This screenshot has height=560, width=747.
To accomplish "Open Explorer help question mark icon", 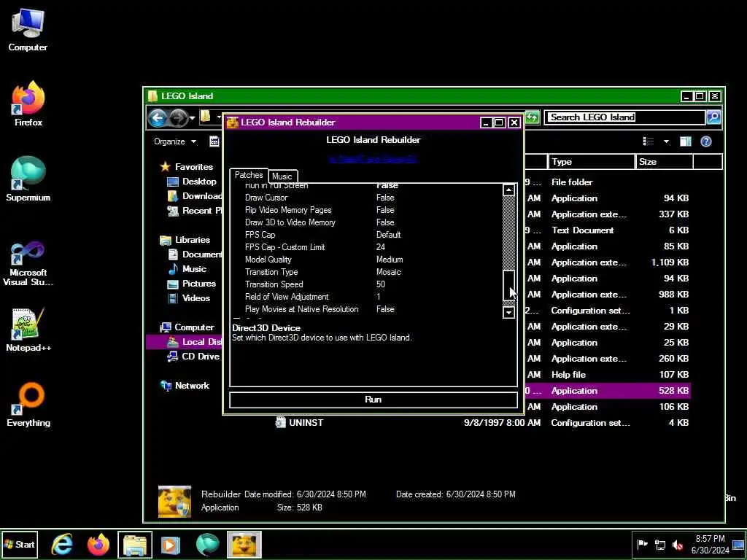I will [x=706, y=141].
